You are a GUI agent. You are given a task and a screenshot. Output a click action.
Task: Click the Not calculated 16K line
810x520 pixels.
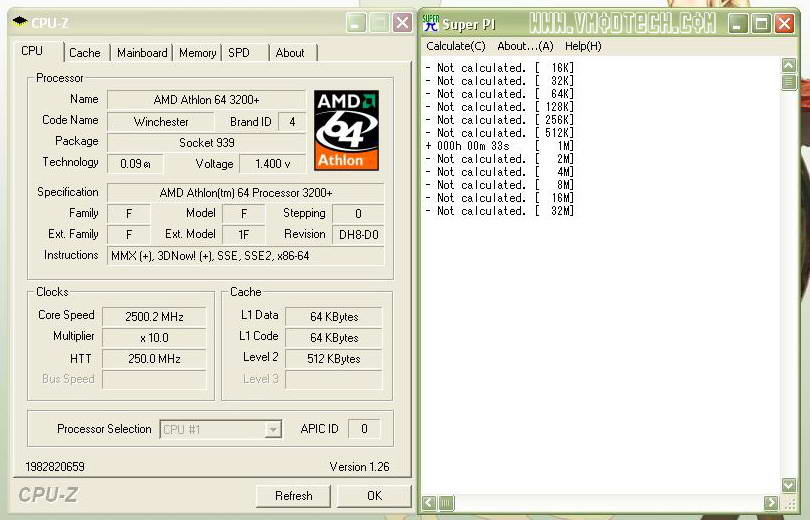pos(500,68)
